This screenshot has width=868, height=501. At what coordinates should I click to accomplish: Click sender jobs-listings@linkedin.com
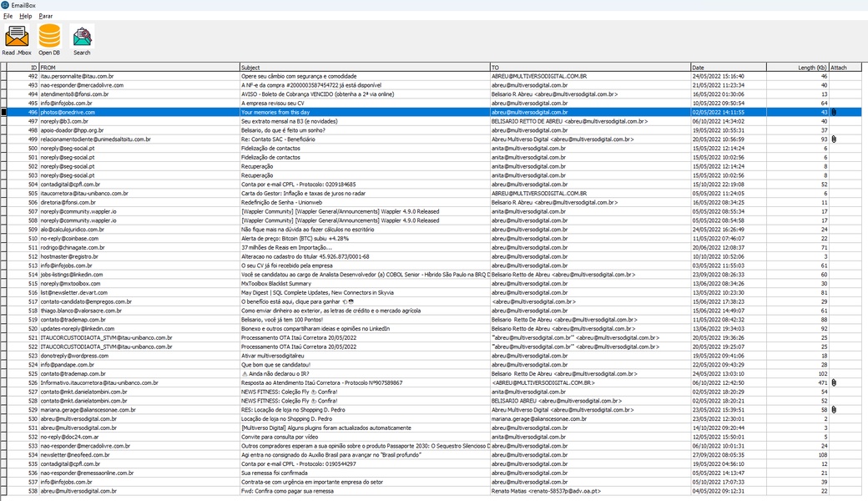coord(72,275)
